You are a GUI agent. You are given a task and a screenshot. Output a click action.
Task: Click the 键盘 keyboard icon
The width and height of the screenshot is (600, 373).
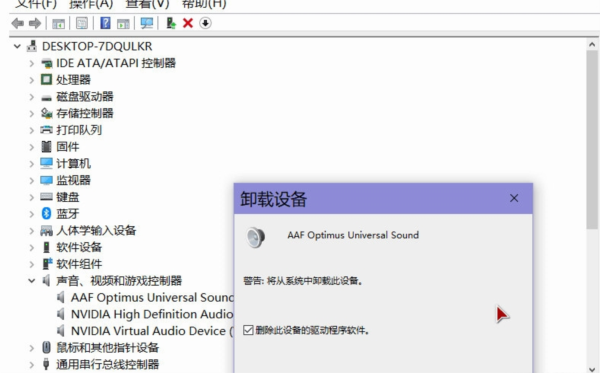46,197
